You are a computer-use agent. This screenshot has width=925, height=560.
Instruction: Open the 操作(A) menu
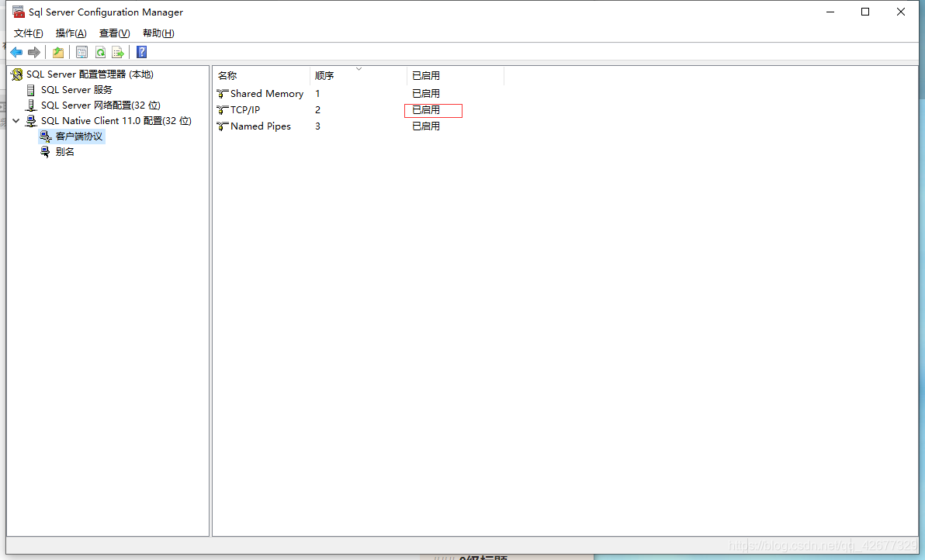[x=71, y=33]
